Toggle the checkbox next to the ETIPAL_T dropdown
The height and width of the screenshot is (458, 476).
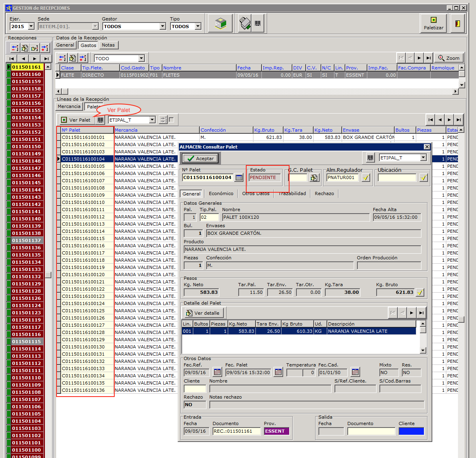172,120
